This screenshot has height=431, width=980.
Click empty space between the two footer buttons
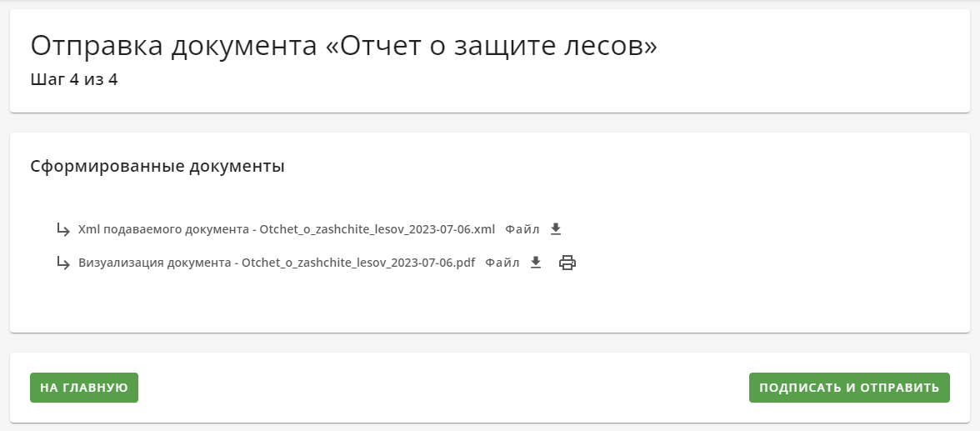pyautogui.click(x=443, y=388)
